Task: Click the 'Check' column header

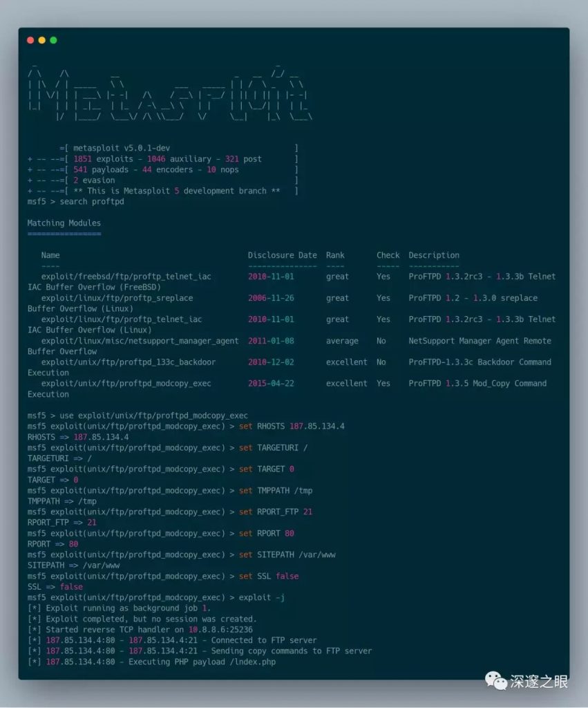Action: pyautogui.click(x=388, y=255)
